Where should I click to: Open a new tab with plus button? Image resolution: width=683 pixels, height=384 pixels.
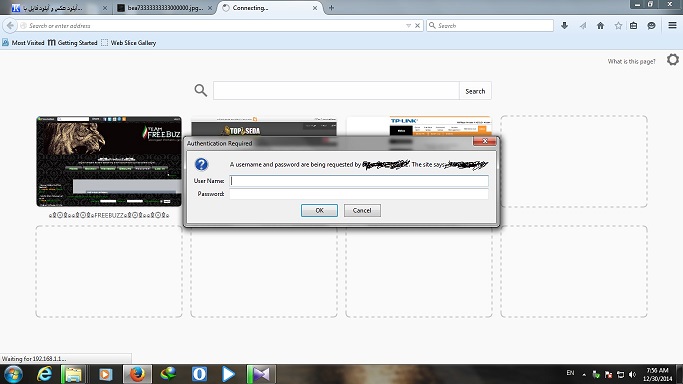click(x=331, y=8)
